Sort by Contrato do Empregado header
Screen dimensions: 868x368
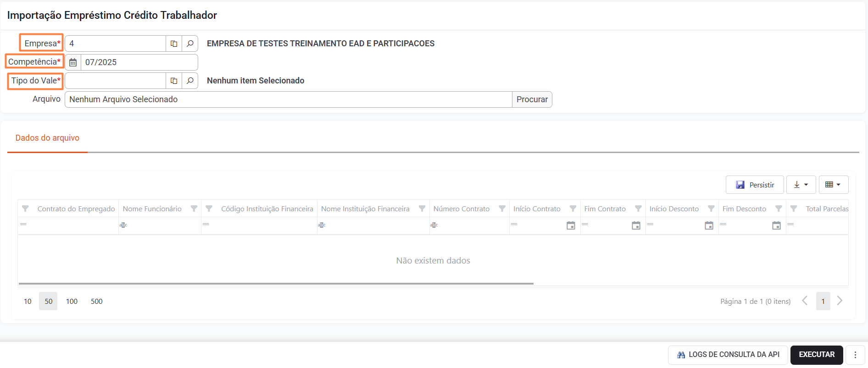pos(76,209)
